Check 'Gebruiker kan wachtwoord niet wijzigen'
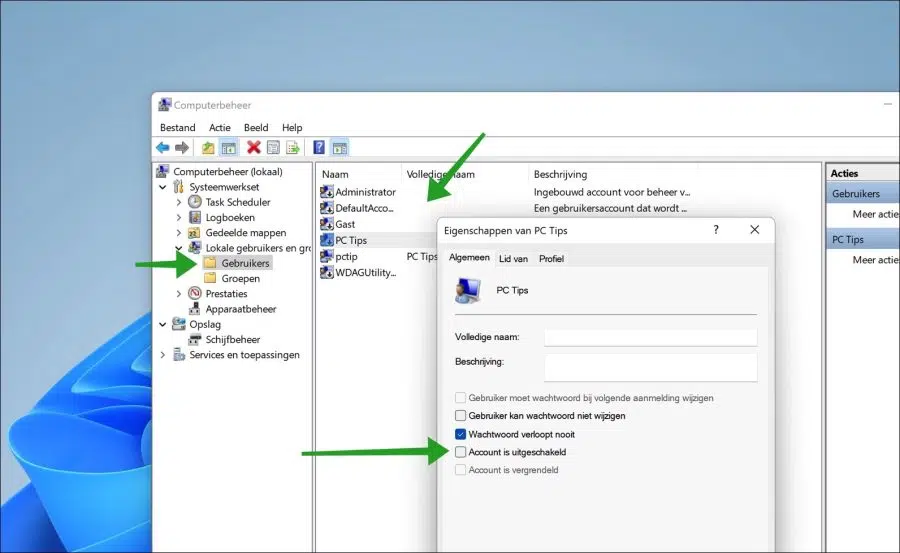The width and height of the screenshot is (900, 553). pyautogui.click(x=460, y=415)
